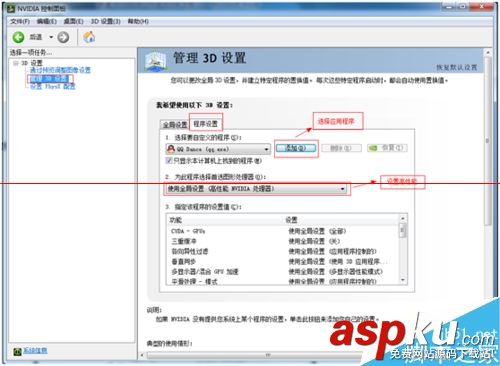
Task: Click the 添加 button
Action: click(296, 148)
